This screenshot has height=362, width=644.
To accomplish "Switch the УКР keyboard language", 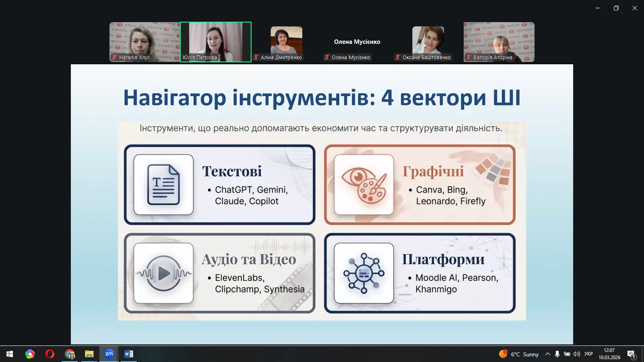I will coord(588,354).
